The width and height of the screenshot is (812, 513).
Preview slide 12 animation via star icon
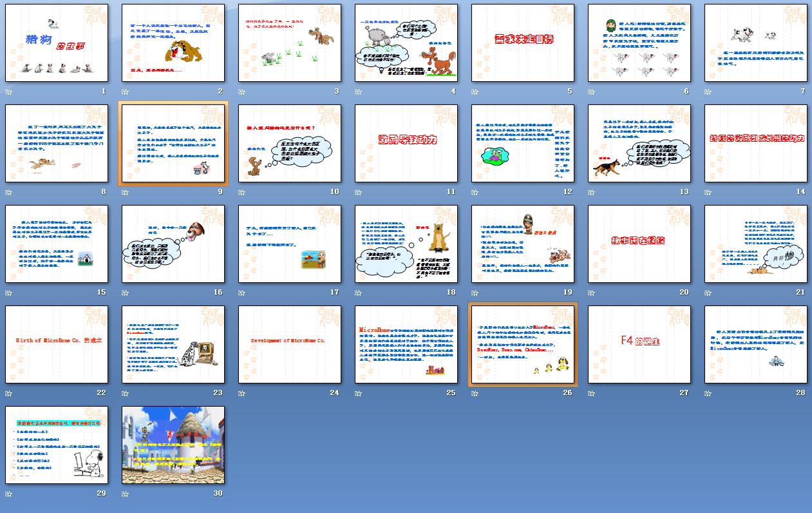coord(475,193)
